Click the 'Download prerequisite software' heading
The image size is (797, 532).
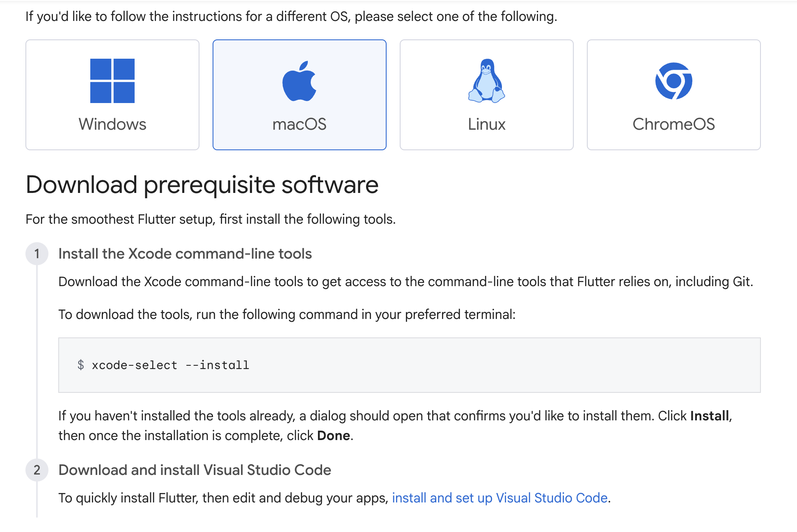click(x=202, y=185)
